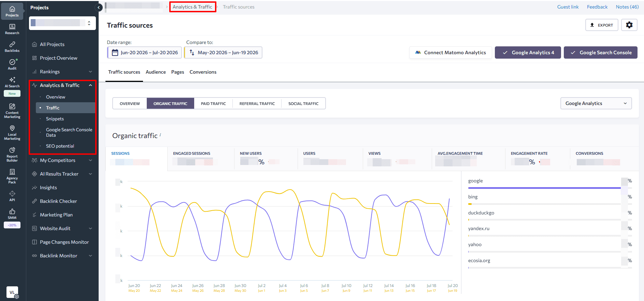644x301 pixels.
Task: Select the CONVERSIONS metric card
Action: pyautogui.click(x=604, y=159)
